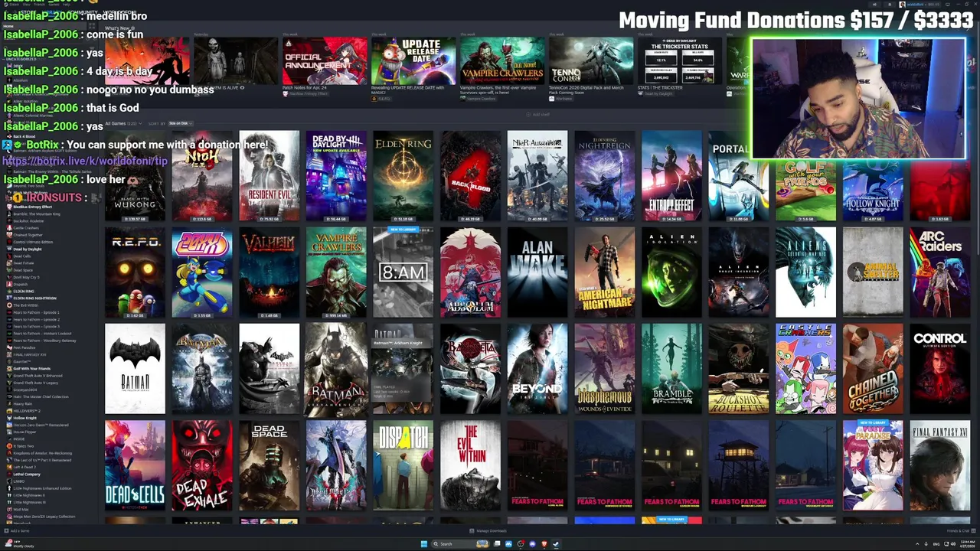Open the Dead Space game cover

pos(269,465)
